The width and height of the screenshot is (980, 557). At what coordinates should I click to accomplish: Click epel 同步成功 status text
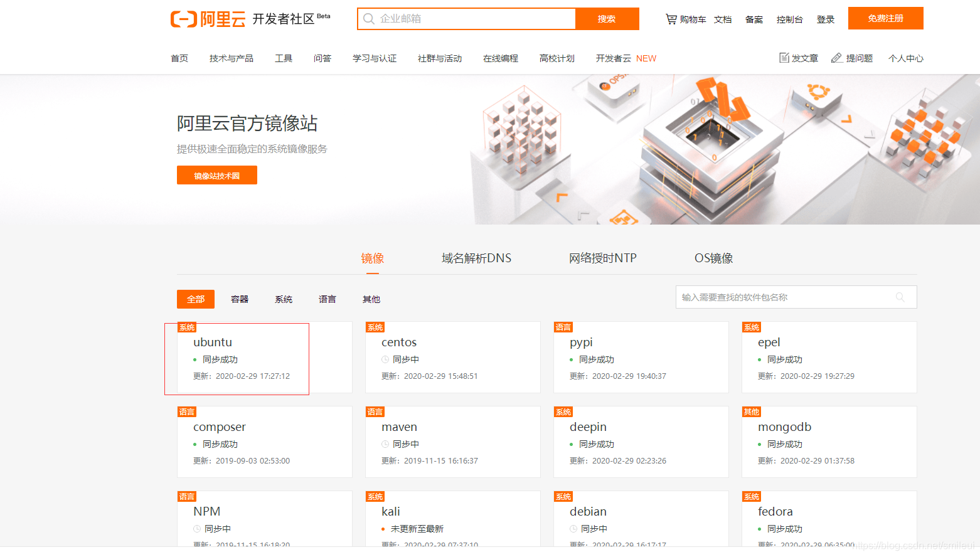point(785,359)
